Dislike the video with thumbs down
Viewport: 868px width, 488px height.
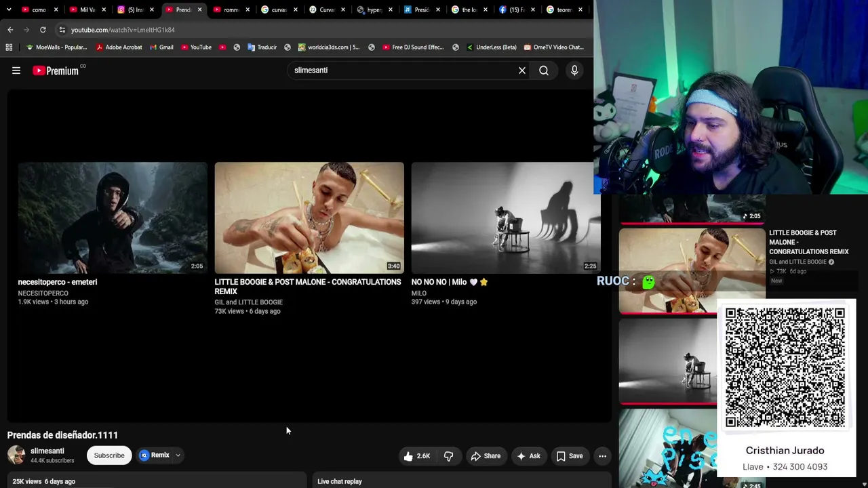tap(449, 456)
